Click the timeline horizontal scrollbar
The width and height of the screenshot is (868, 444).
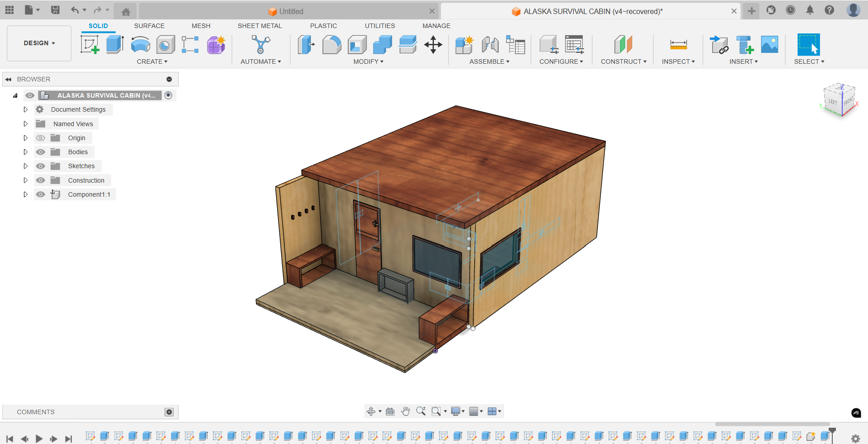[x=772, y=424]
